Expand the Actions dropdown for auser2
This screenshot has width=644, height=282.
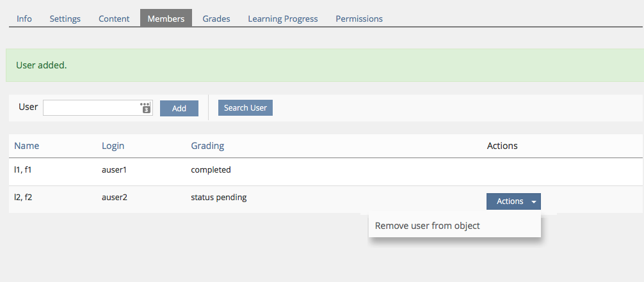(x=513, y=201)
